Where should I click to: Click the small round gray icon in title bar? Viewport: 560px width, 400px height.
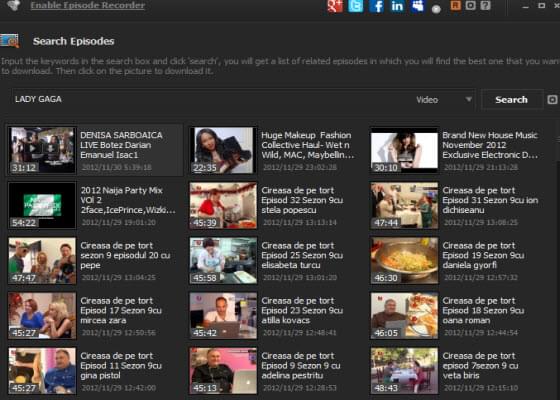point(436,9)
